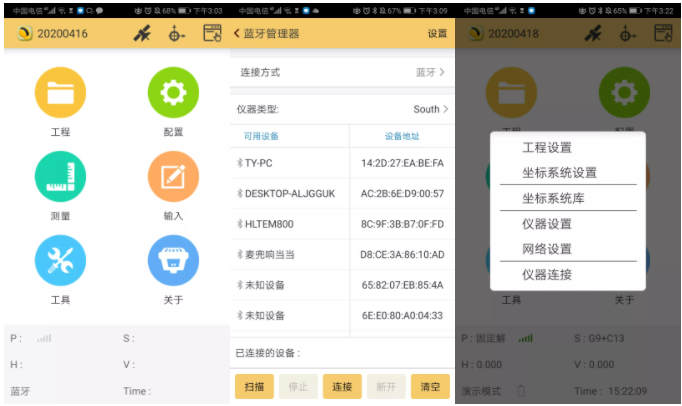The image size is (682, 406).
Task: Tap the 停止 stop button
Action: (298, 386)
